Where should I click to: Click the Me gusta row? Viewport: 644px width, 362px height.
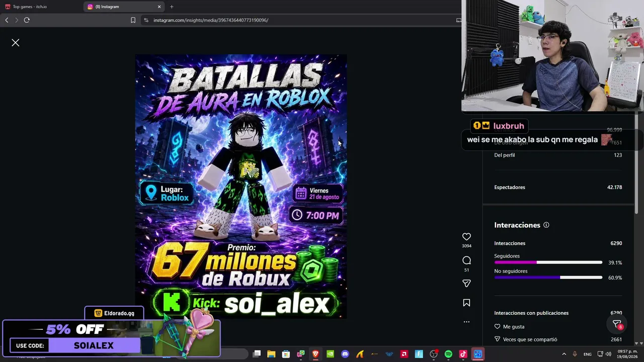coord(558,327)
